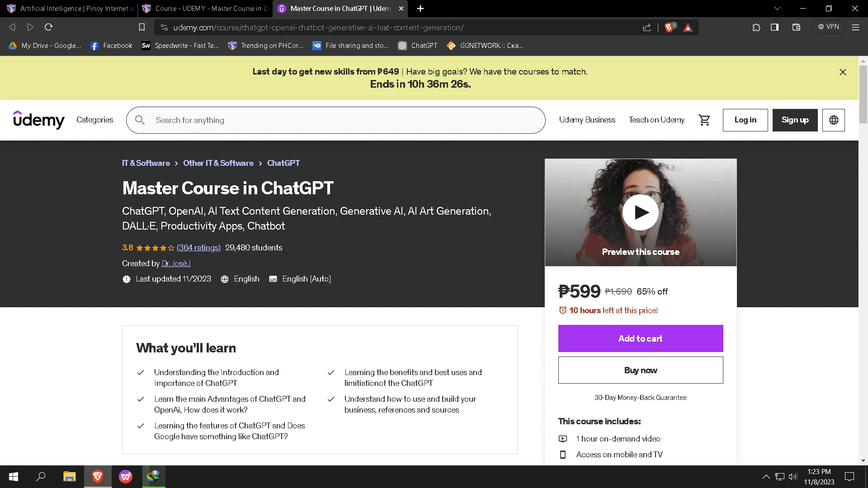Go forward in browser history
868x488 pixels.
(x=30, y=28)
